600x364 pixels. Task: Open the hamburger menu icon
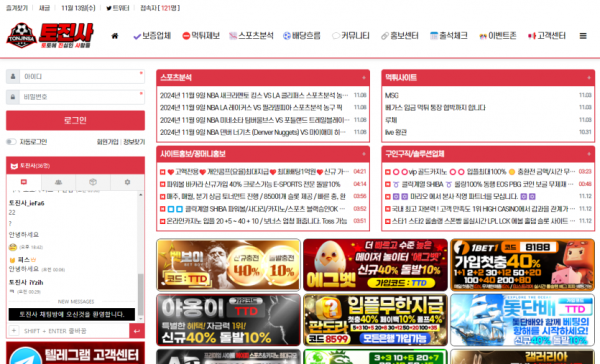coord(583,36)
